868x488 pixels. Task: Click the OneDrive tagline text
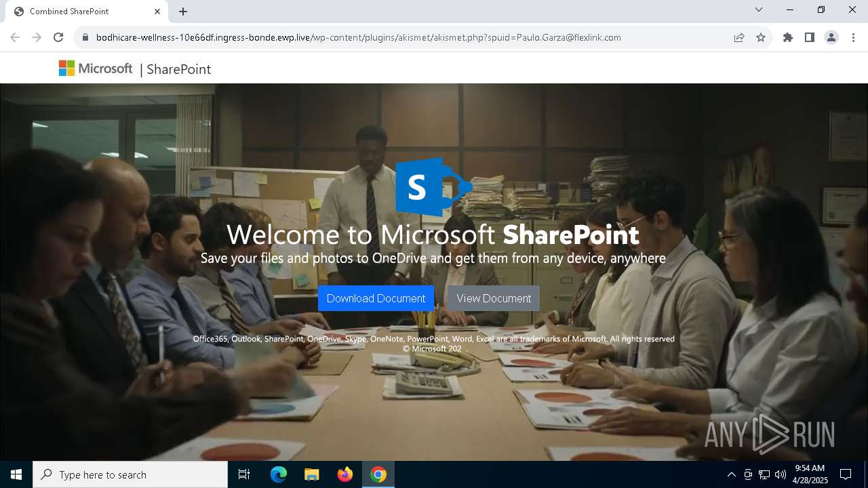433,258
